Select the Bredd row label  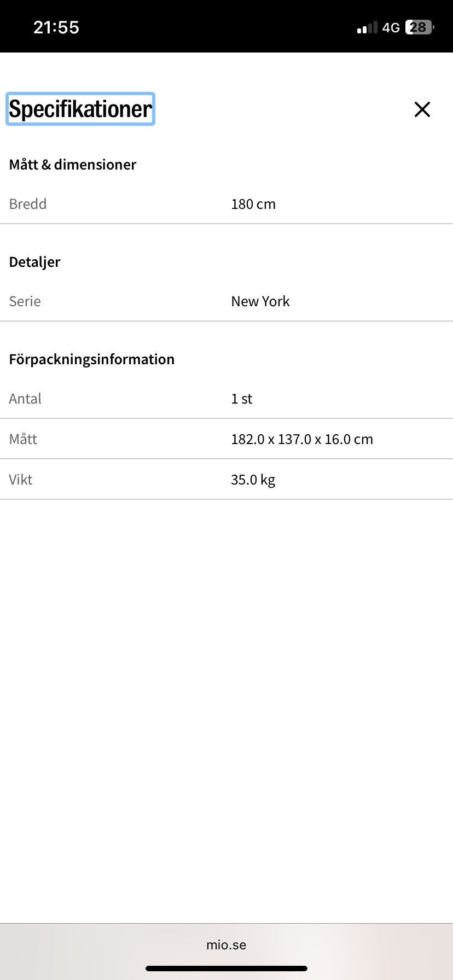[28, 204]
